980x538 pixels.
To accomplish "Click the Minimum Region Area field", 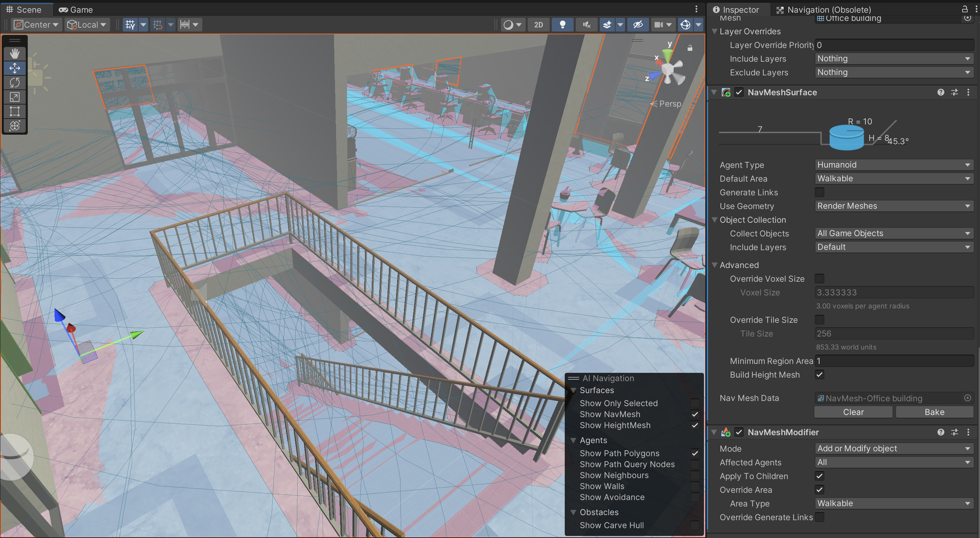I will [x=894, y=361].
